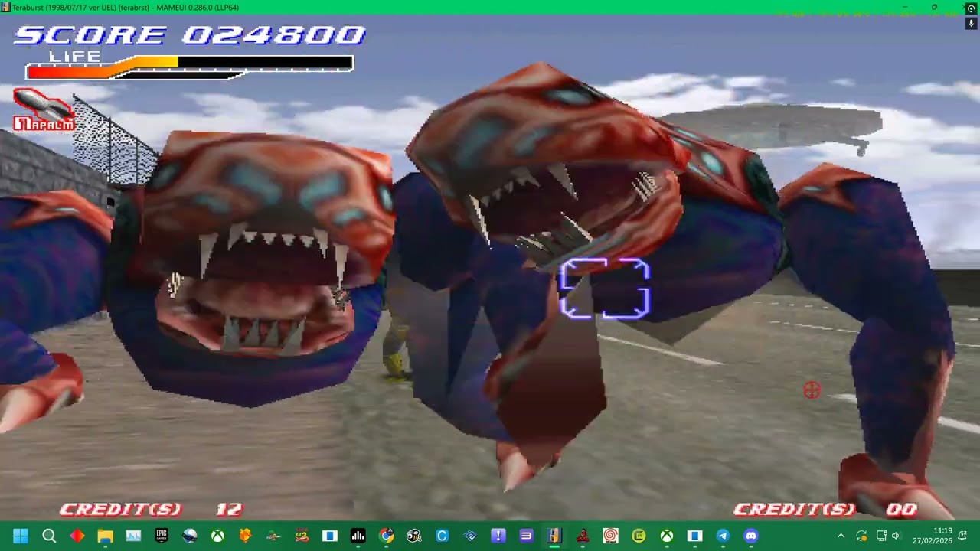
Task: Click the right CREDIT(S) 00 text
Action: (x=825, y=509)
